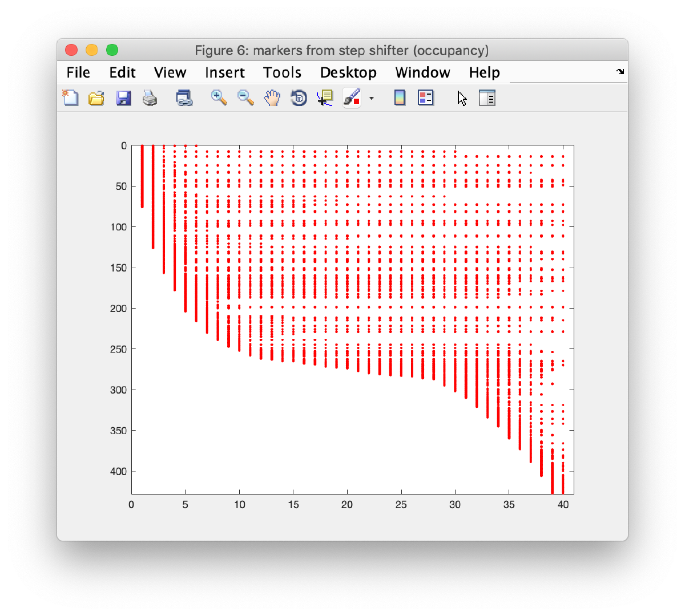Toggle the Show Plot Tools panel
This screenshot has width=685, height=616.
point(487,98)
